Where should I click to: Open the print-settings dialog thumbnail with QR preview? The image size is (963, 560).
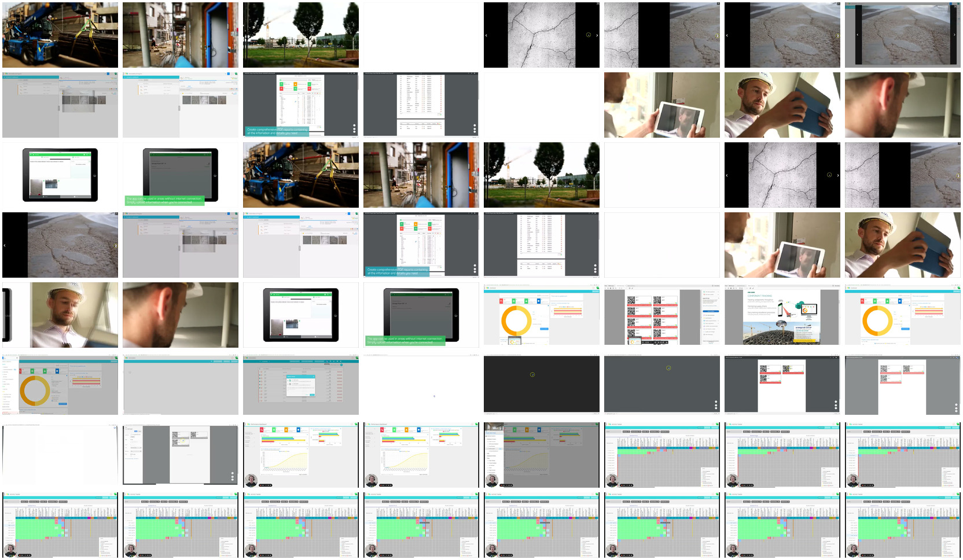pyautogui.click(x=181, y=455)
